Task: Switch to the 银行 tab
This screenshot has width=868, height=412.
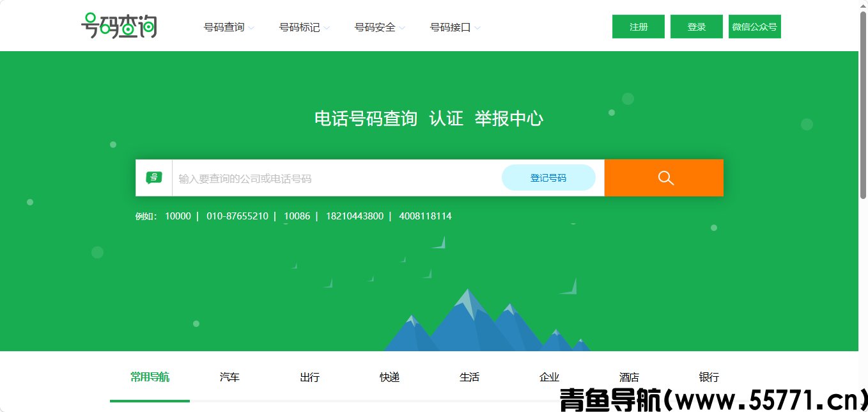Action: (709, 377)
